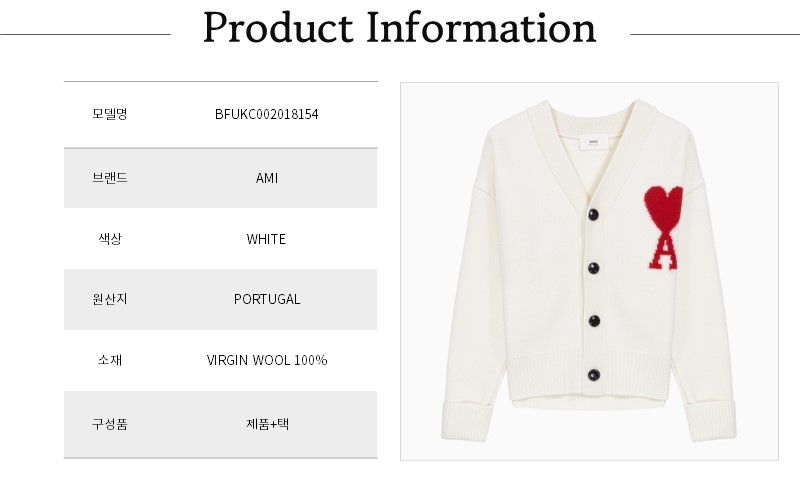Click the 모델명 label cell

pos(110,114)
